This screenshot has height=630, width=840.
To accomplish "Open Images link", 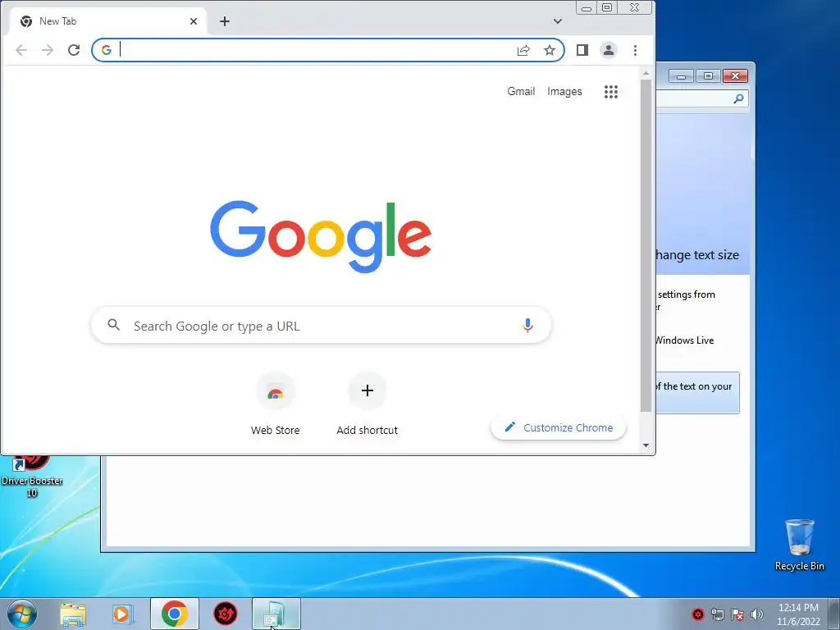I will pyautogui.click(x=564, y=92).
